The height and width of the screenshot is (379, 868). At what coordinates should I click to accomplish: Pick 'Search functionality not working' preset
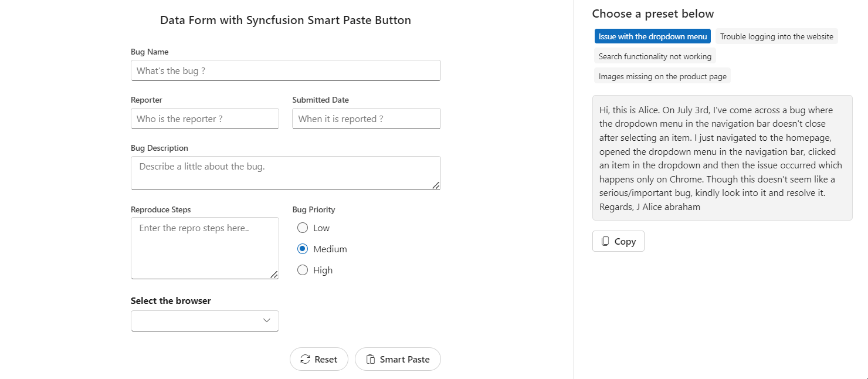[655, 56]
